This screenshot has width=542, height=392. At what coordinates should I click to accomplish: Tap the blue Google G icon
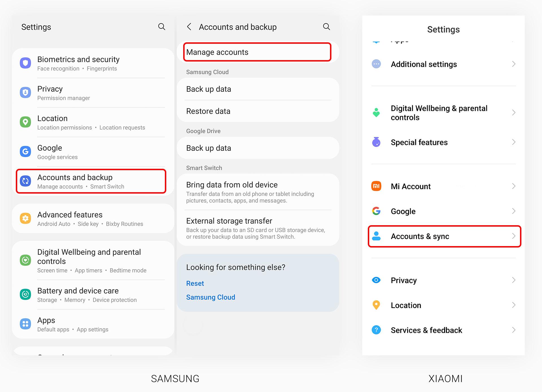pyautogui.click(x=25, y=152)
